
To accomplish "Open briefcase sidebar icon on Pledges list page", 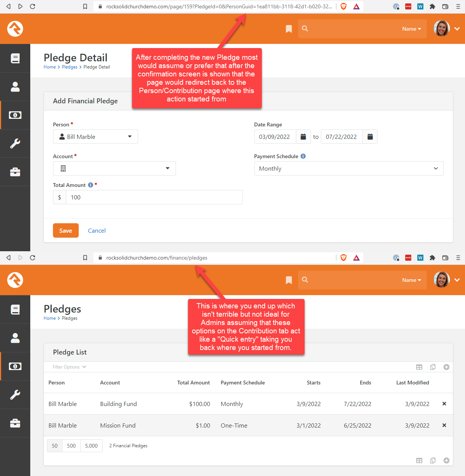I will (15, 423).
